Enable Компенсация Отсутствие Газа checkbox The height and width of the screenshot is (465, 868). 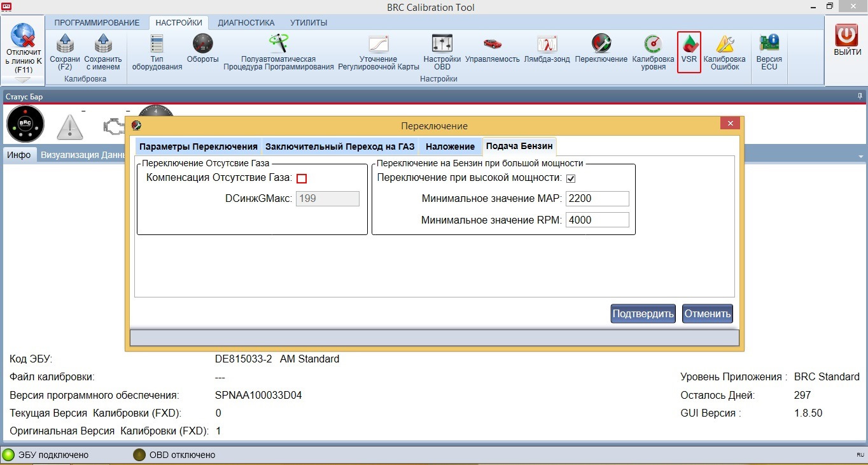(x=302, y=178)
